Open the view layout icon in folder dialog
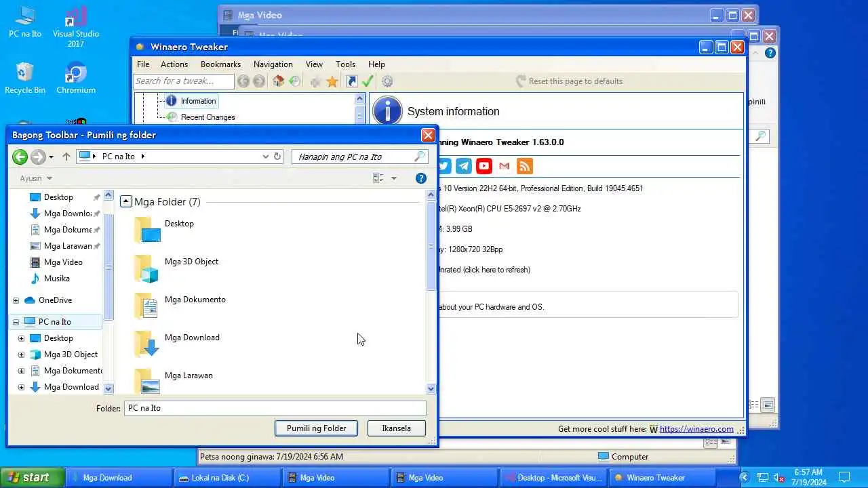The width and height of the screenshot is (868, 488). point(378,178)
